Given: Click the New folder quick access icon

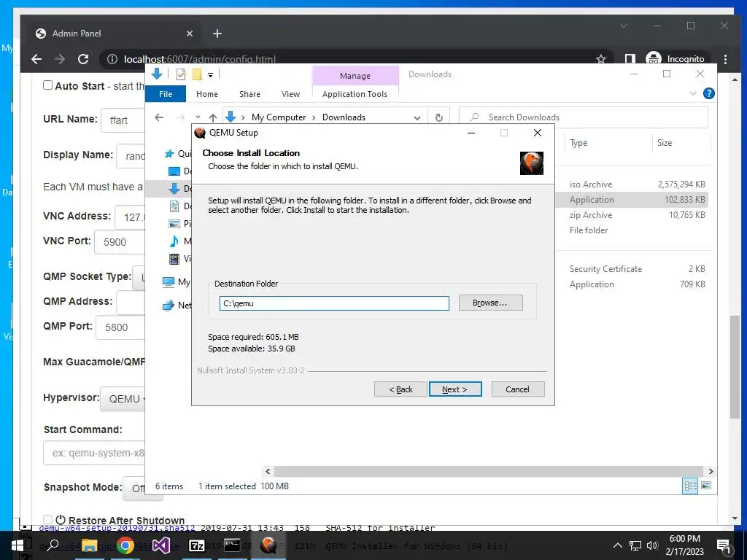Looking at the screenshot, I should click(x=197, y=74).
